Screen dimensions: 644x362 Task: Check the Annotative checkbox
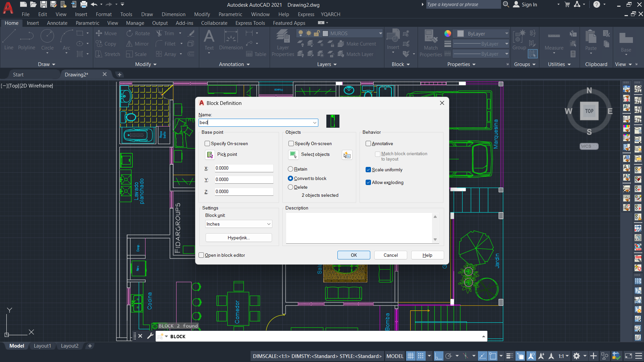tap(368, 143)
